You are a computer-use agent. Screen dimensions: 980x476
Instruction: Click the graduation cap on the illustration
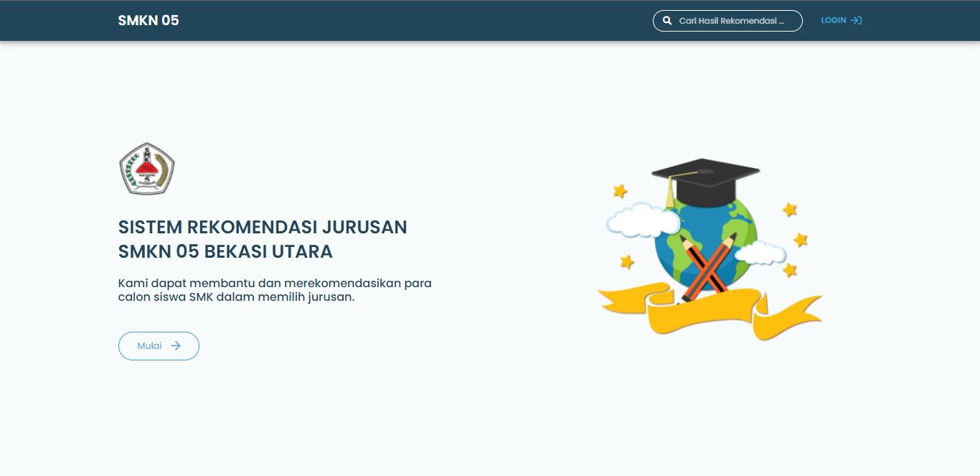click(x=707, y=179)
